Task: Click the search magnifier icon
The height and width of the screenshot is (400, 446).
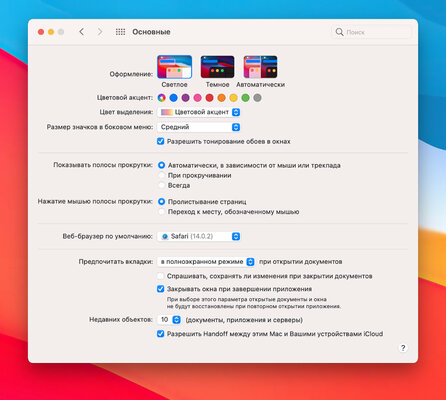Action: [339, 32]
